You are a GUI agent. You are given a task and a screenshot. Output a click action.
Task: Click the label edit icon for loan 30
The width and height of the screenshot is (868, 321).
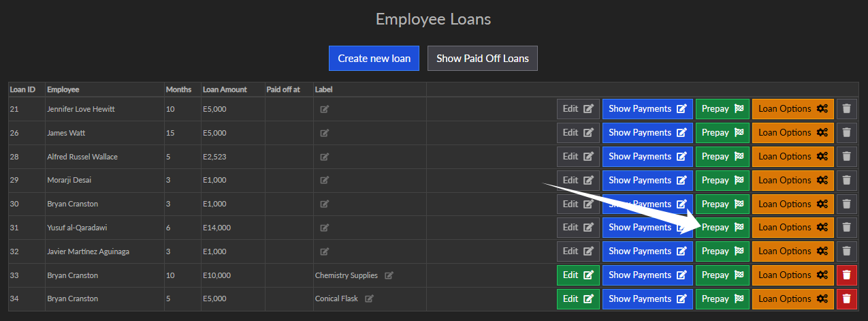[324, 204]
